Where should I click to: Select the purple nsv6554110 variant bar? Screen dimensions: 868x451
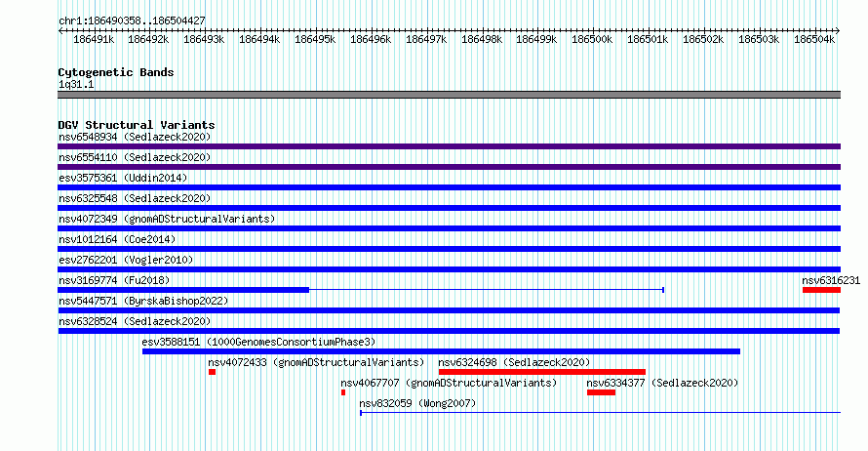pos(449,167)
